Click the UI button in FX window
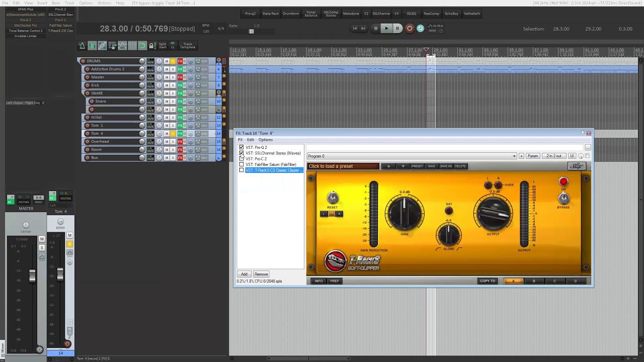 pos(572,156)
